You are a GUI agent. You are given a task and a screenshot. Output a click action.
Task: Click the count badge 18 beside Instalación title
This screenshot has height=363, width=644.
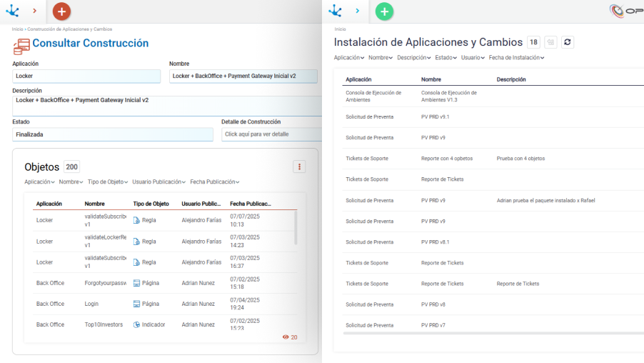533,42
